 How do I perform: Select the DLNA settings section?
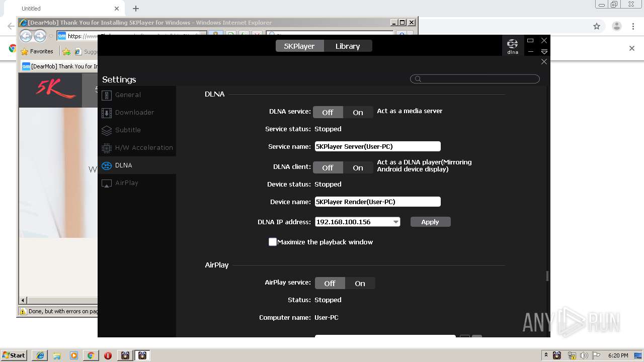(137, 165)
